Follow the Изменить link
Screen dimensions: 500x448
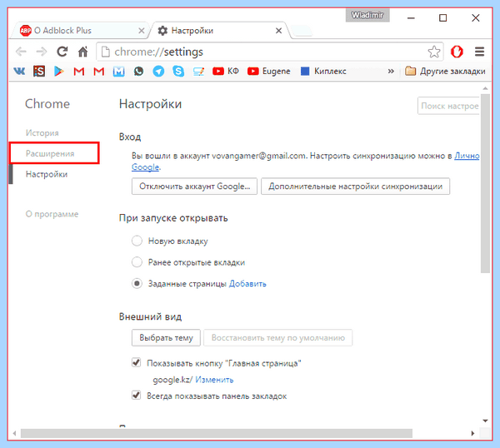[x=214, y=380]
